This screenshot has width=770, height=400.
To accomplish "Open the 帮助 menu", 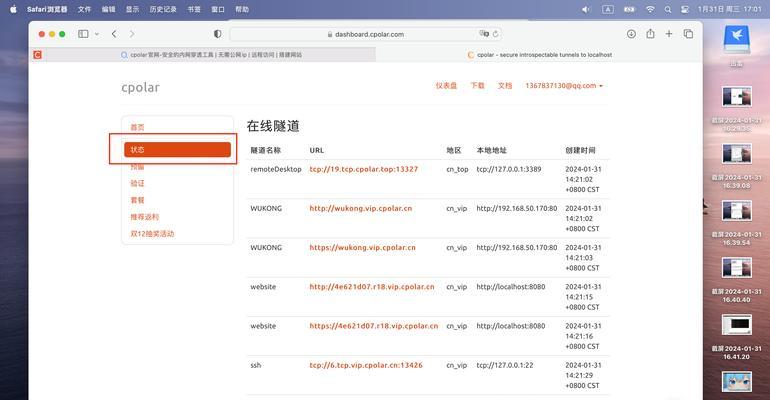I will point(242,9).
